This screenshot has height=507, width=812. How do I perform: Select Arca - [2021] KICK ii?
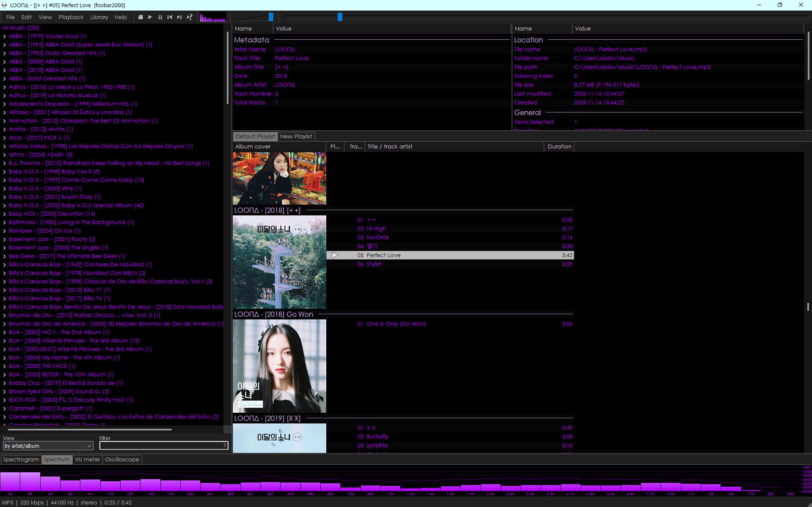tap(39, 138)
